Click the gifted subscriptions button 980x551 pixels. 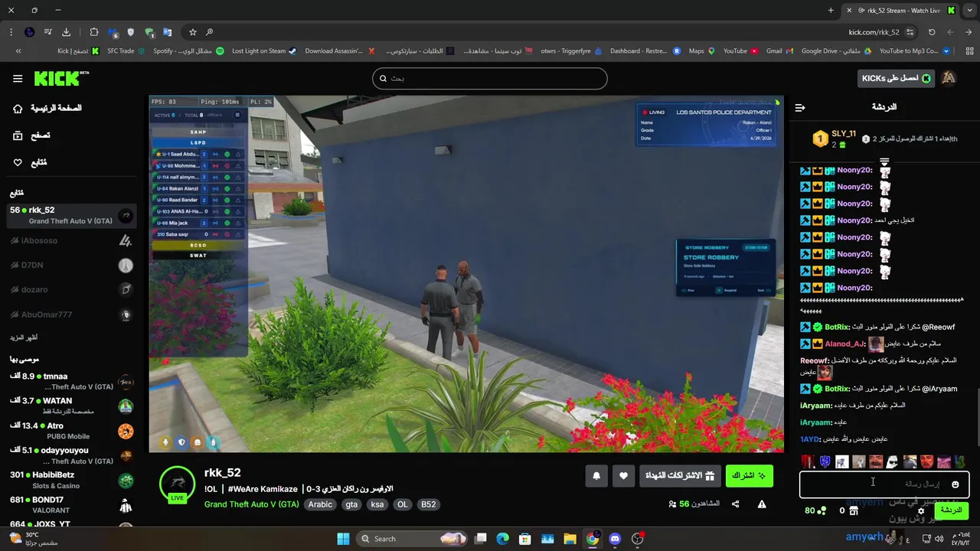pos(680,475)
